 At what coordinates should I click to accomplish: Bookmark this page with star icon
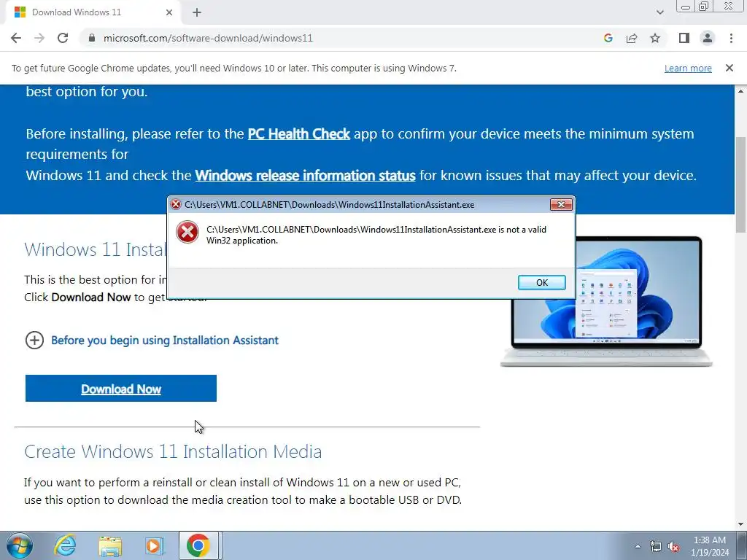[655, 38]
